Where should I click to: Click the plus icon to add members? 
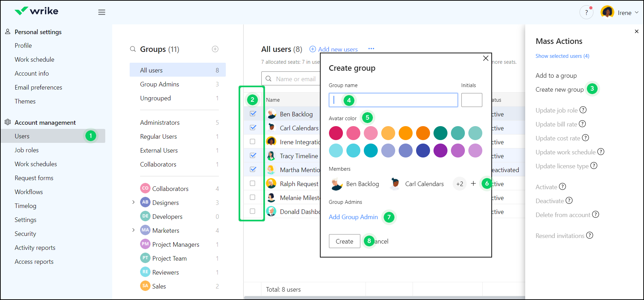473,184
